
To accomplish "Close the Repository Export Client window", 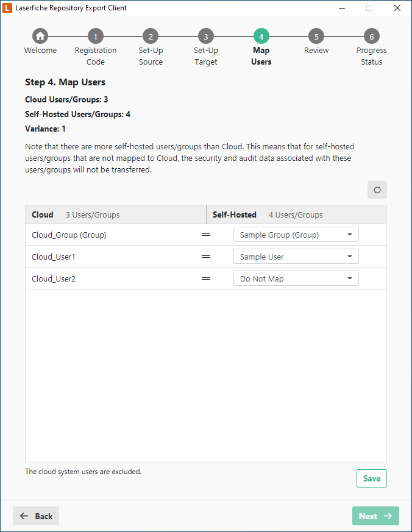I will pos(397,8).
